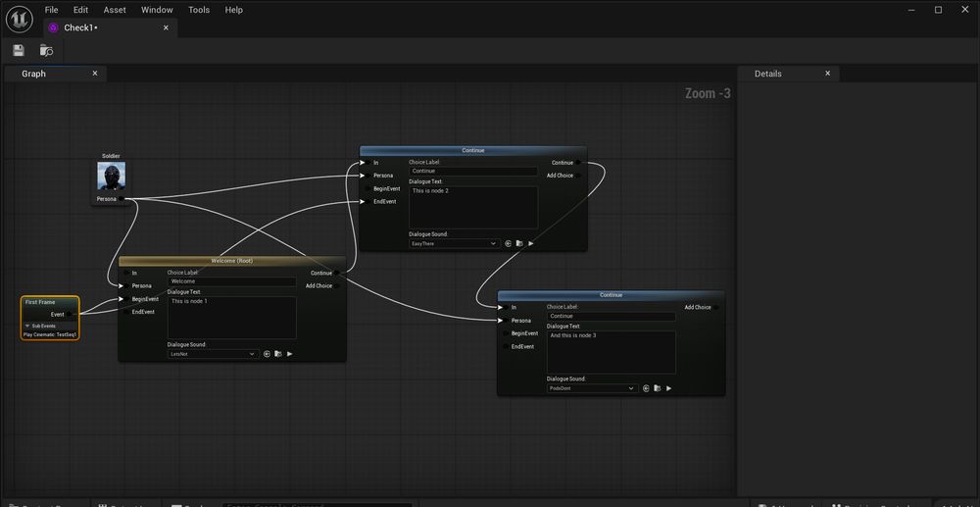This screenshot has width=980, height=507.
Task: Use selected asset icon for PodsDont sound
Action: point(646,388)
